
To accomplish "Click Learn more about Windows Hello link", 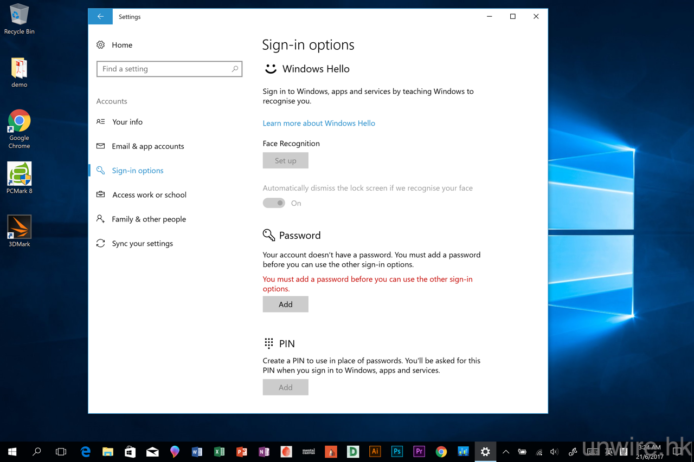I will (x=318, y=123).
